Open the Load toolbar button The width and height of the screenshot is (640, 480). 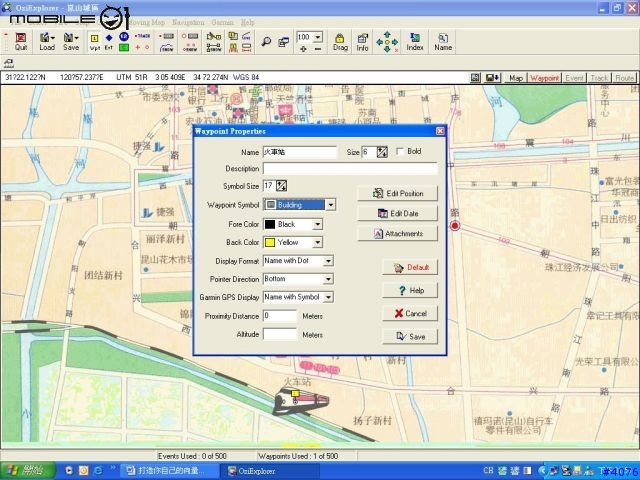pyautogui.click(x=47, y=42)
